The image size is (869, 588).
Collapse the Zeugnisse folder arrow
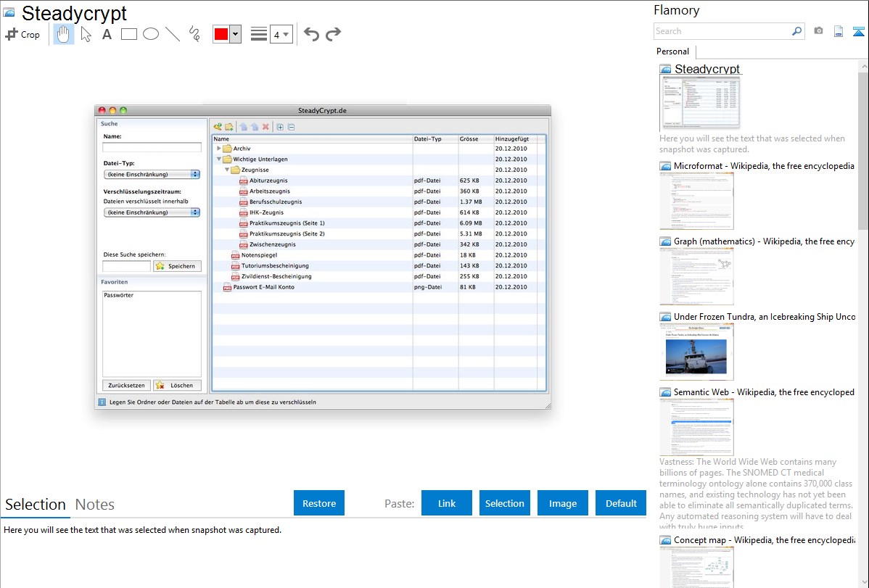coord(227,170)
